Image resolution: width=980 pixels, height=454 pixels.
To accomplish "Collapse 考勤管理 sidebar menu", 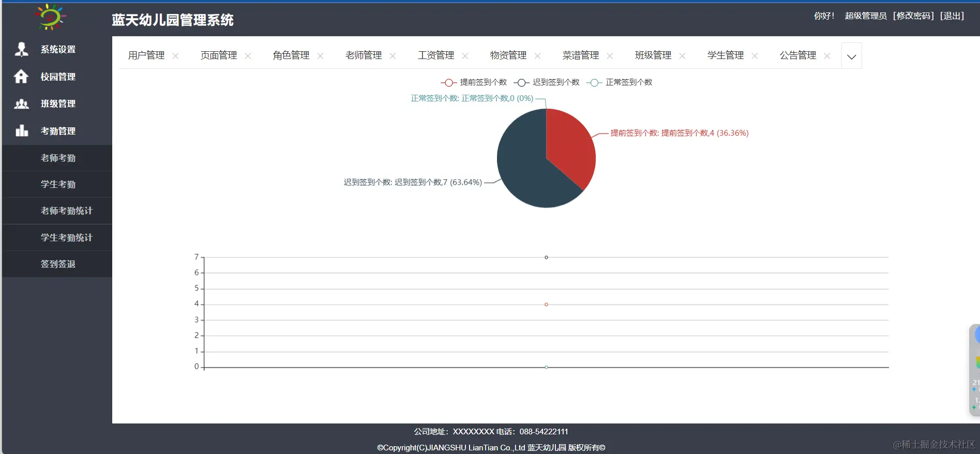I will click(57, 131).
